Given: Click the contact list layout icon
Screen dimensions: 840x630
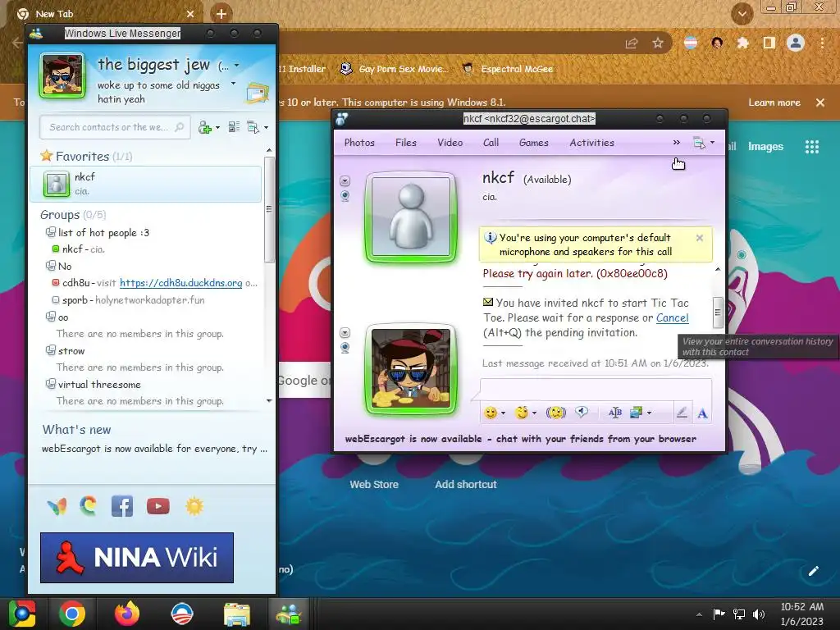Looking at the screenshot, I should pyautogui.click(x=234, y=127).
